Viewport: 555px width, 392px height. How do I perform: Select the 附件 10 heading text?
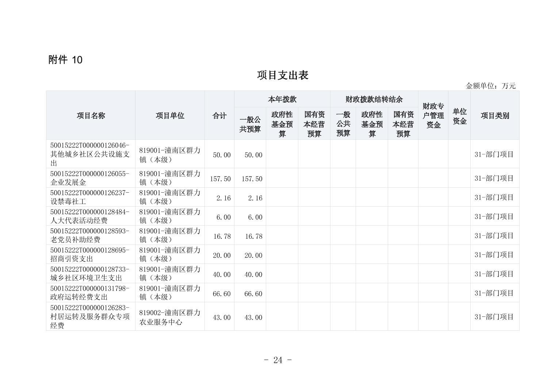point(65,60)
